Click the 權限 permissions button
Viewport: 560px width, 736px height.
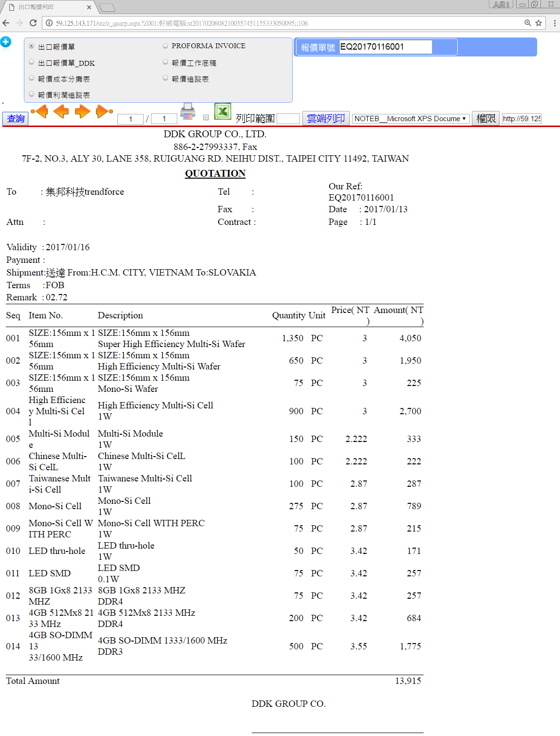(485, 119)
